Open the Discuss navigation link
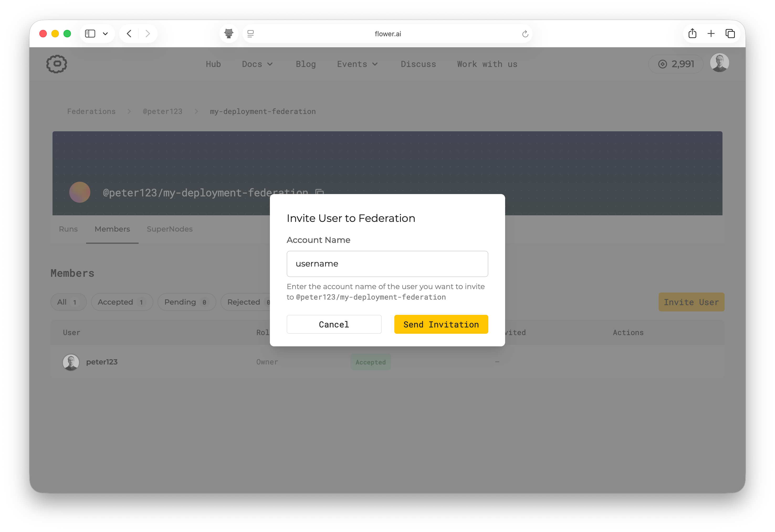The image size is (775, 532). click(418, 64)
